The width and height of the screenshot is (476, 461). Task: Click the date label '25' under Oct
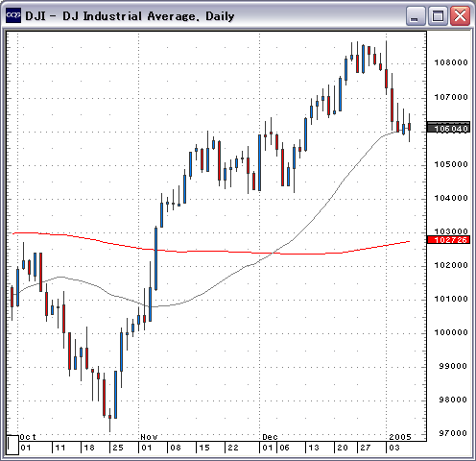118,448
